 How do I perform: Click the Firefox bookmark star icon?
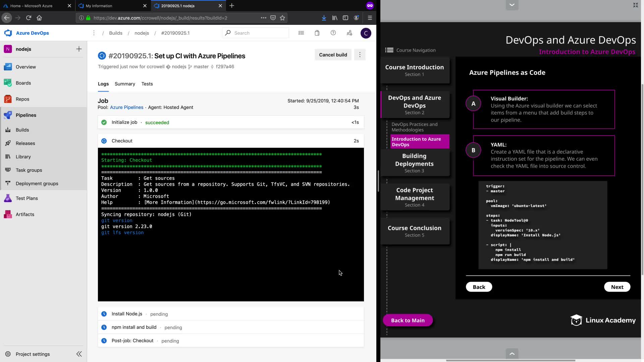pos(282,18)
